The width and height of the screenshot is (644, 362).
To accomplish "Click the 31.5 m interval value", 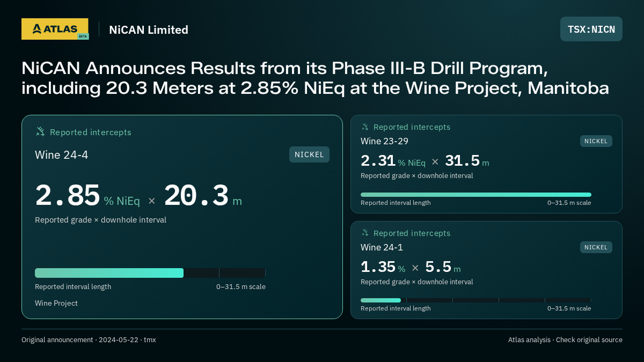I will (x=467, y=161).
